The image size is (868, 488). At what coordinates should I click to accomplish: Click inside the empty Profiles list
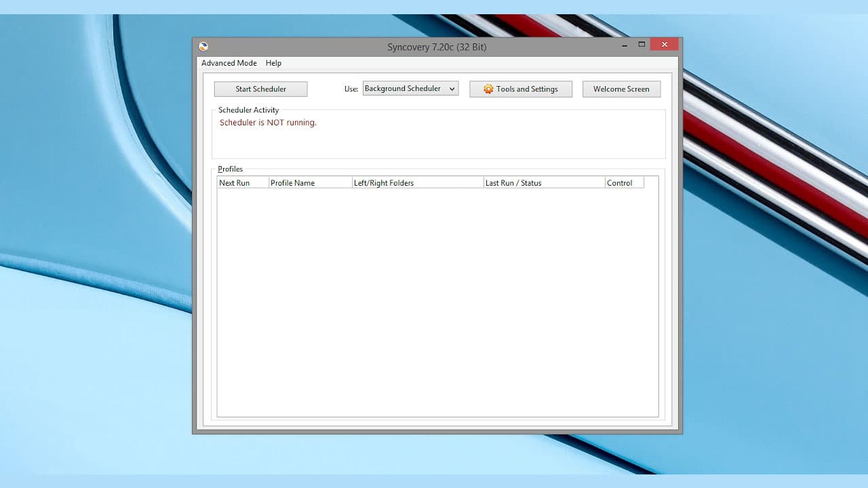click(437, 298)
